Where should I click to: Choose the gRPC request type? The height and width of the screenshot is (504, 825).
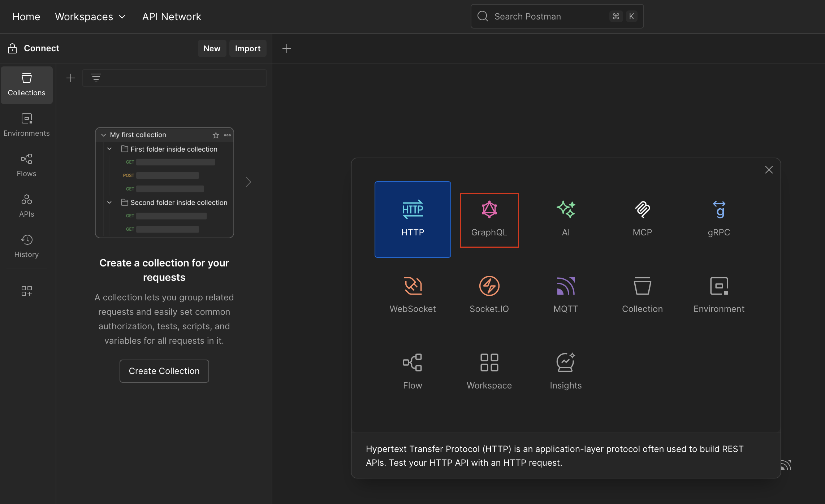pyautogui.click(x=719, y=219)
